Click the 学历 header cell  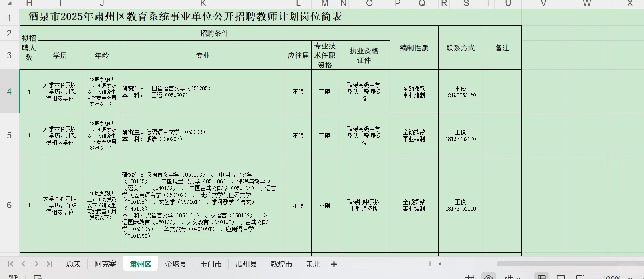coord(60,55)
